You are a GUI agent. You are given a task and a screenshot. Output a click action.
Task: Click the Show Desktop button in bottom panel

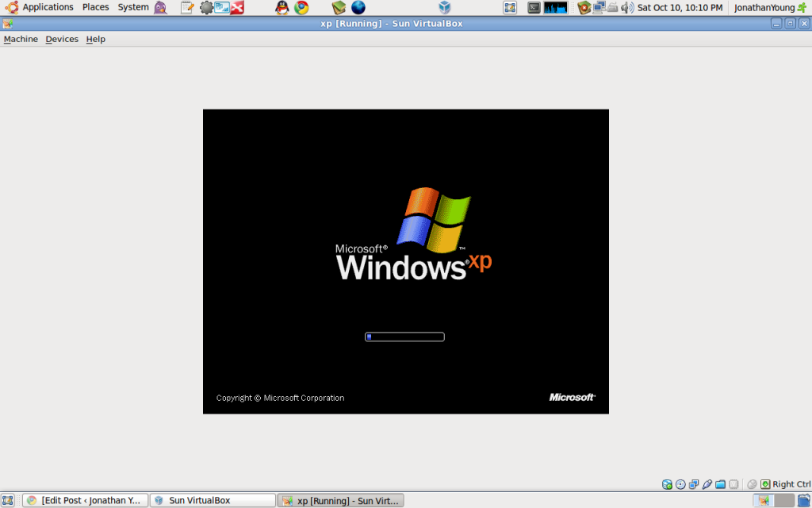(x=7, y=500)
